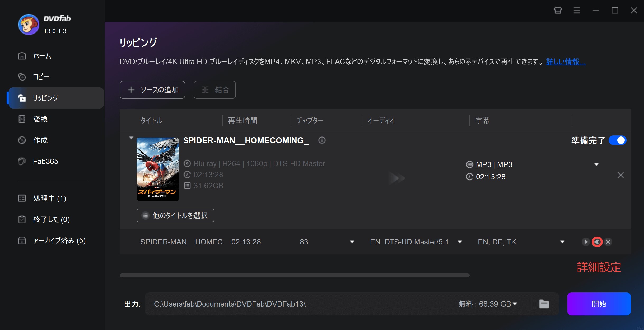Click the horizontal scrollbar under the title list
Viewport: 644px width, 330px height.
295,275
